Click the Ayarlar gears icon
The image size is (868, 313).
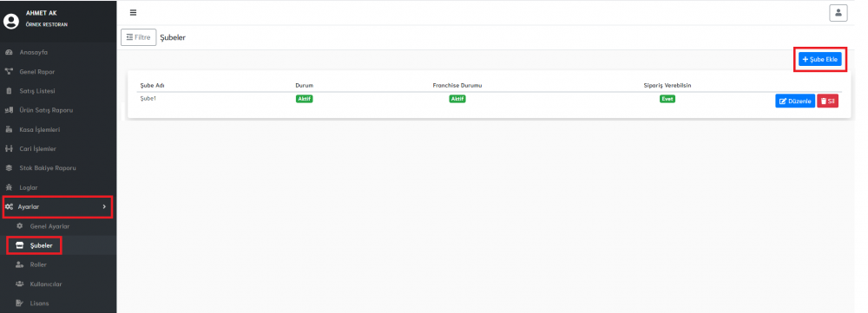(9, 207)
